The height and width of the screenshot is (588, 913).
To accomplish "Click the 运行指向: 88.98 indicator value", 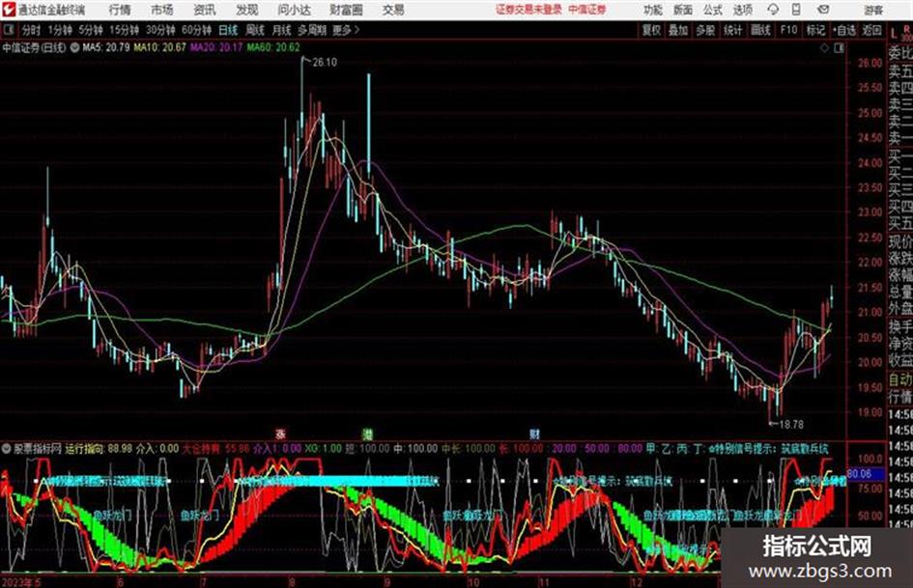I will pyautogui.click(x=99, y=449).
